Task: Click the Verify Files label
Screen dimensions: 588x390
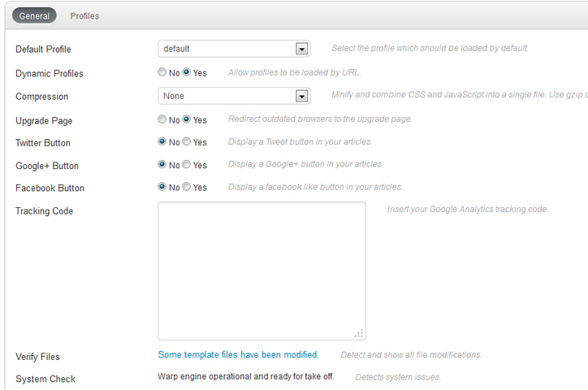Action: pyautogui.click(x=37, y=357)
